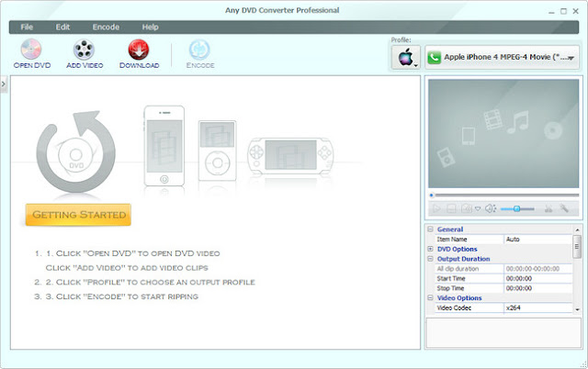Open the snapshot options small arrow

pos(478,208)
